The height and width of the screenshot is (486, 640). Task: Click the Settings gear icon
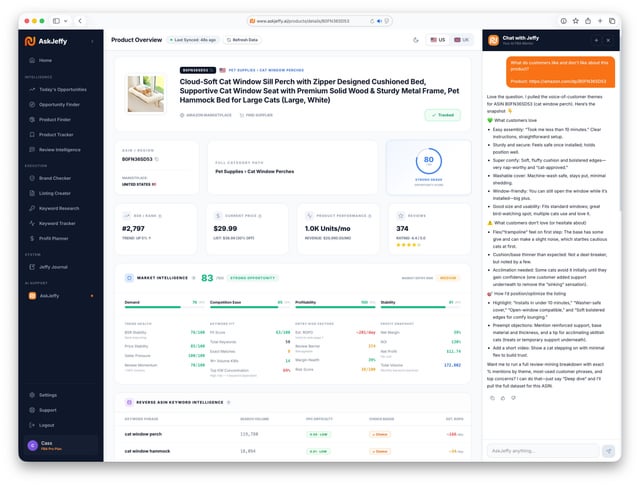pos(32,395)
